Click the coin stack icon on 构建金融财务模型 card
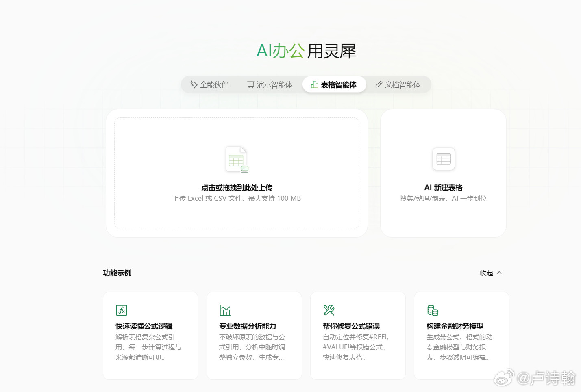Viewport: 581px width, 392px height. (x=433, y=310)
